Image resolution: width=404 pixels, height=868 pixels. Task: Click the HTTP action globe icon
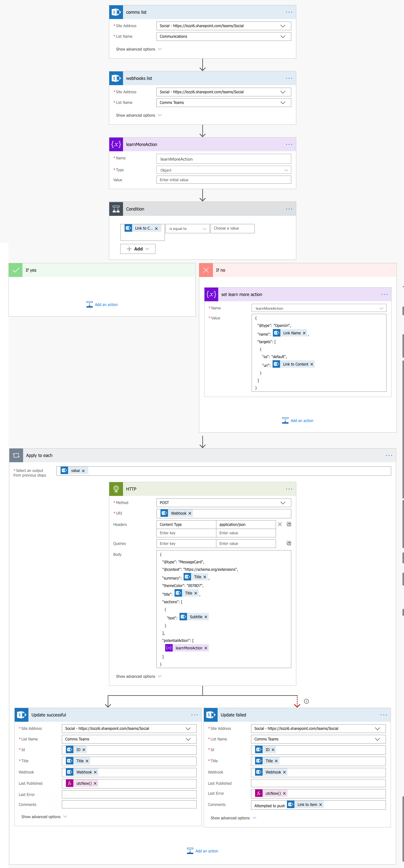point(116,489)
